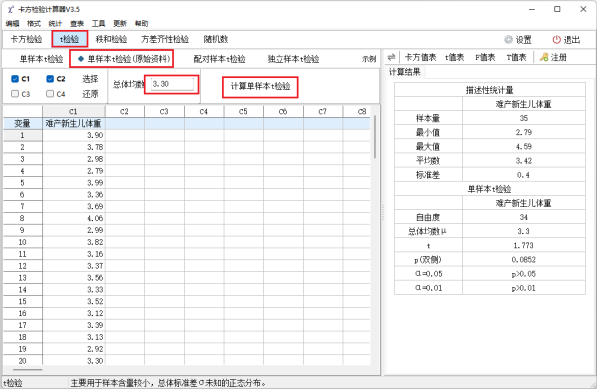Screen dimensions: 597x390
Task: Select the C1 column header
Action: point(74,112)
